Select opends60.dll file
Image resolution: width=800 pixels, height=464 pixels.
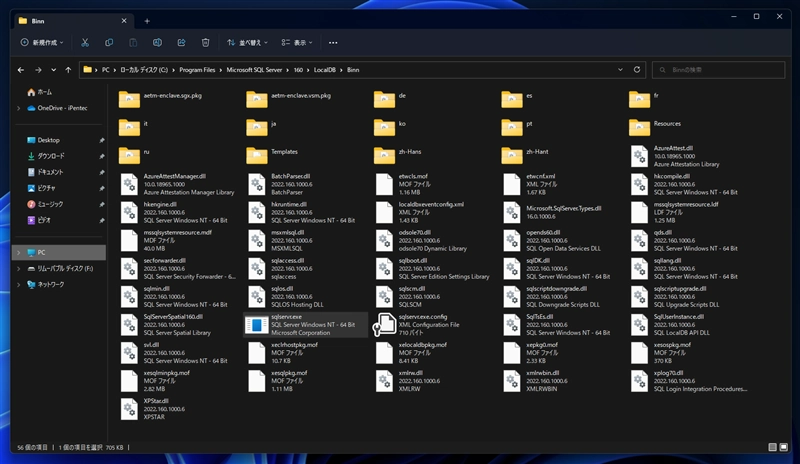[552, 240]
